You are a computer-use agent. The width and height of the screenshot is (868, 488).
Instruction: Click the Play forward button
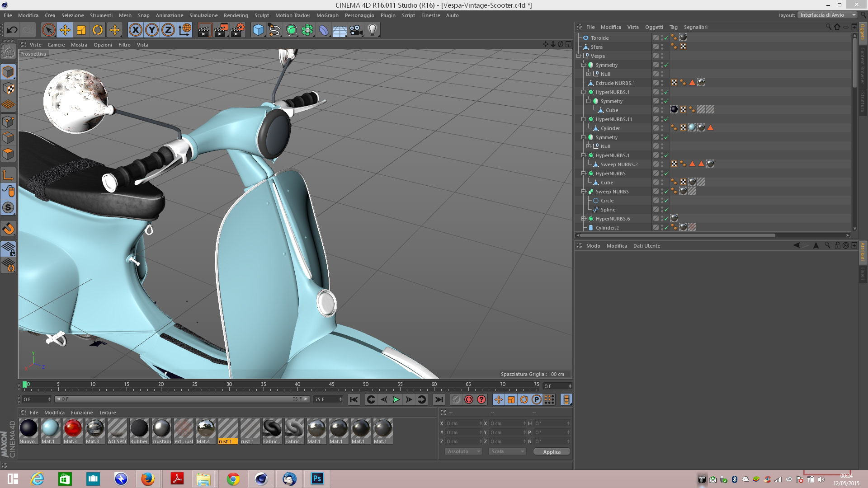point(396,399)
